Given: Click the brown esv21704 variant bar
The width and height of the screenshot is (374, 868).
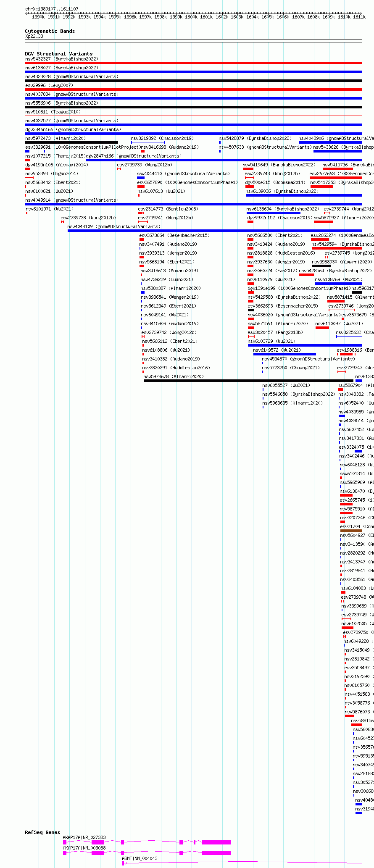Looking at the screenshot, I should (x=351, y=531).
